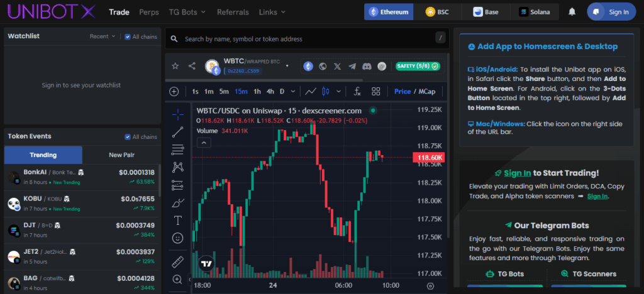Switch to the New Pair tab
The height and width of the screenshot is (294, 644).
tap(121, 155)
